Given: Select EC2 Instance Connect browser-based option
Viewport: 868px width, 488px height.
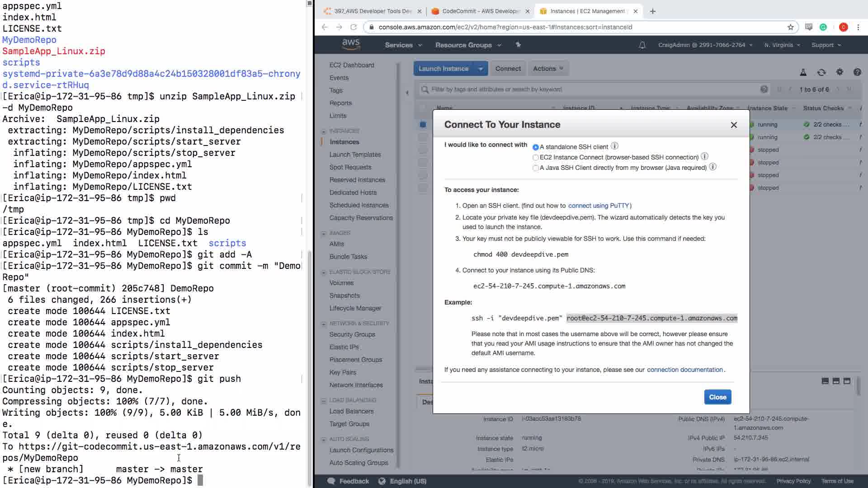Looking at the screenshot, I should 536,158.
